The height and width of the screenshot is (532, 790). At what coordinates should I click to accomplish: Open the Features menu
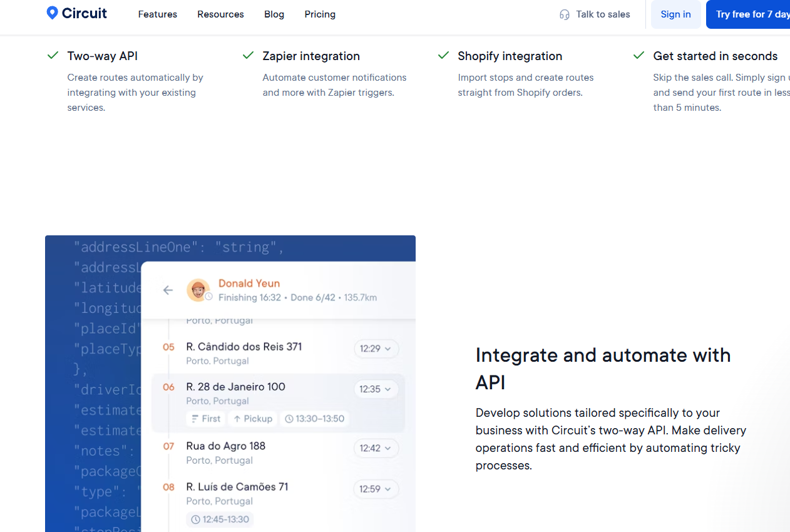(158, 14)
